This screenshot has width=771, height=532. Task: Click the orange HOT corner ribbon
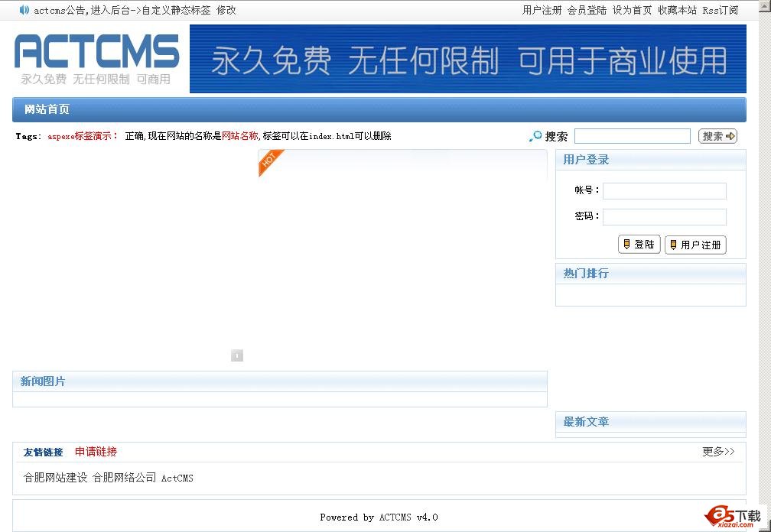tap(271, 161)
